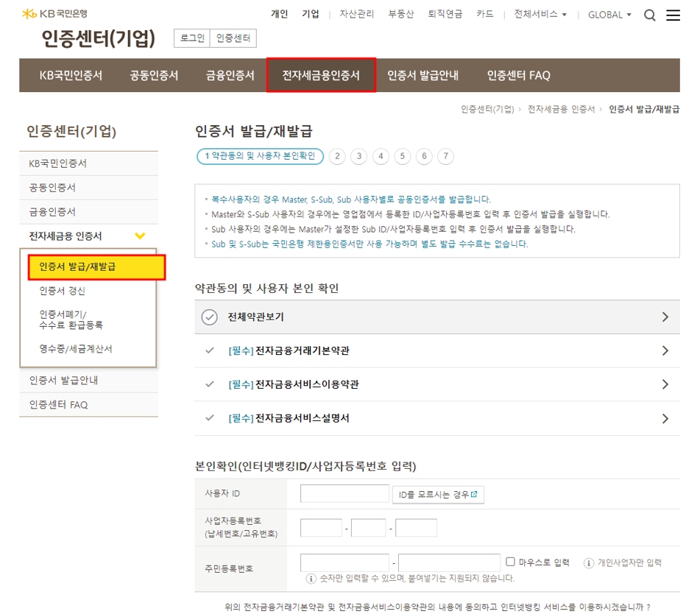
Task: Click the KB국민은행 logo
Action: pos(54,14)
